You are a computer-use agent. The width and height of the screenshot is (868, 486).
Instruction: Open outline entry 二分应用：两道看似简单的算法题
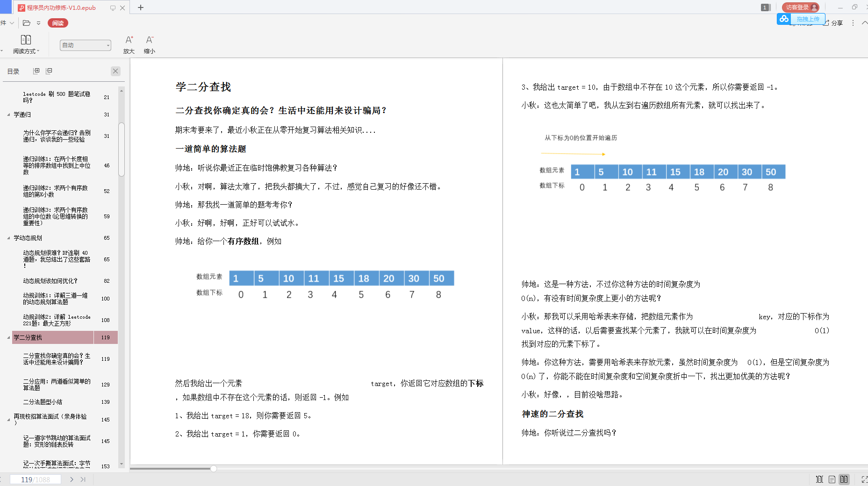(57, 385)
